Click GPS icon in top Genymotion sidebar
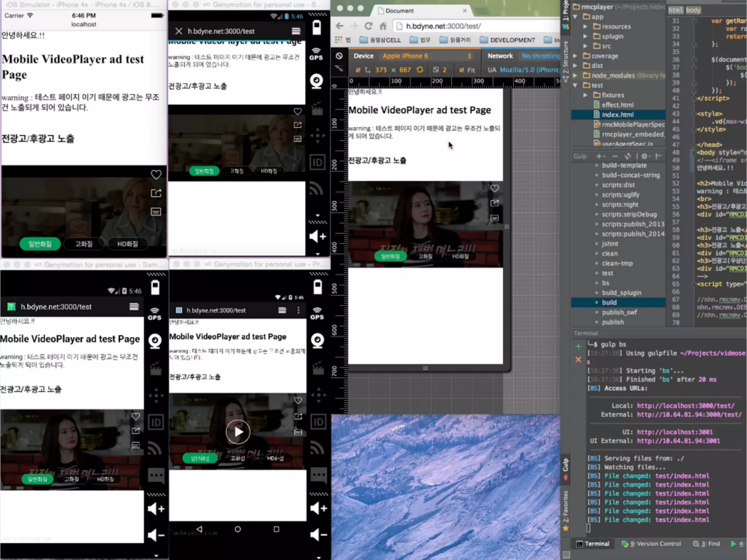The height and width of the screenshot is (560, 747). (x=316, y=54)
